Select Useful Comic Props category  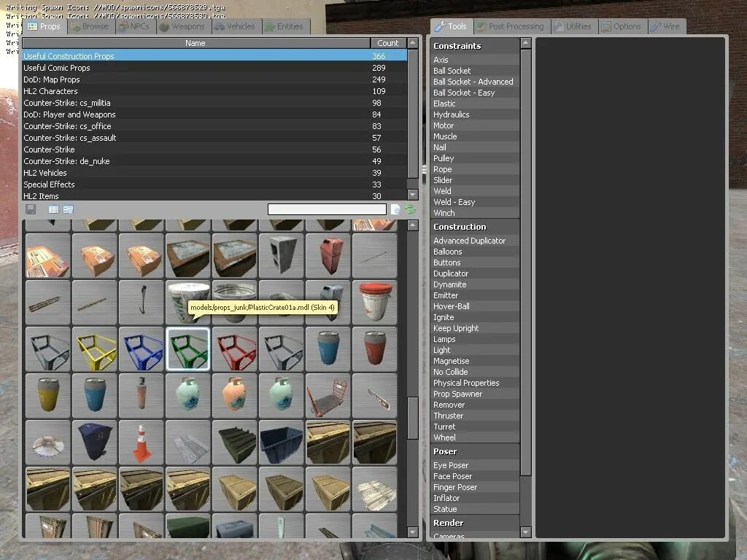click(x=214, y=68)
